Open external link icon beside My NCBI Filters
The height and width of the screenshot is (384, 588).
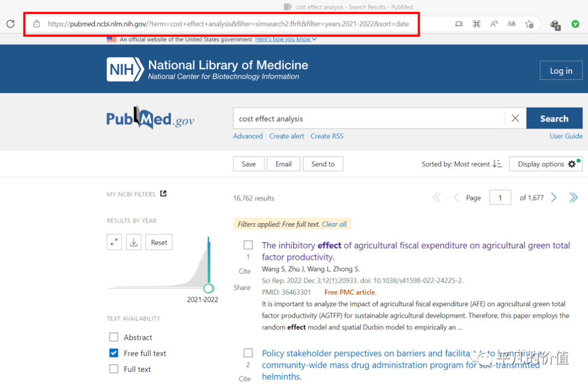[163, 194]
